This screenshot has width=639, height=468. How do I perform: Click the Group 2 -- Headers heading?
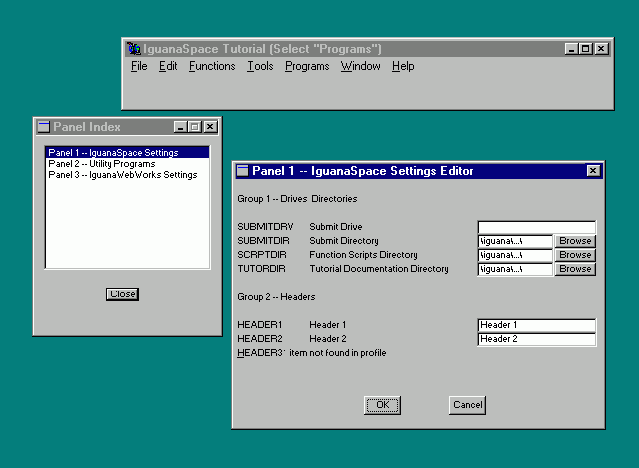point(276,297)
